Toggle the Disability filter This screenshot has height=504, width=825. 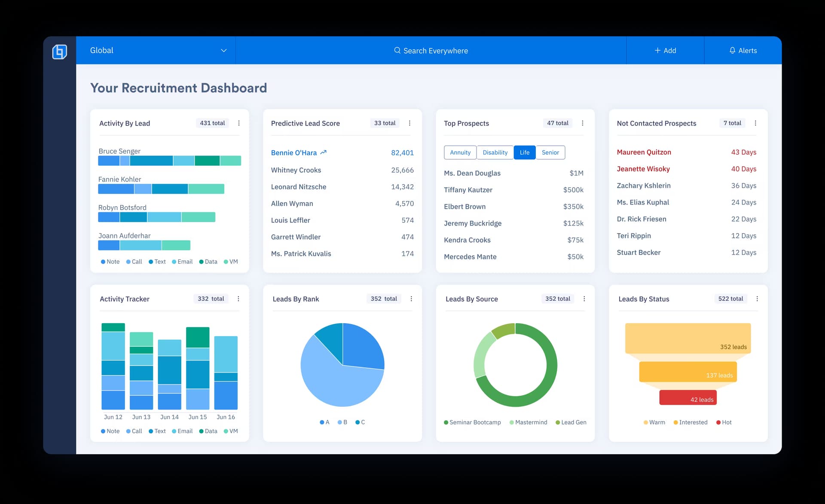tap(495, 153)
